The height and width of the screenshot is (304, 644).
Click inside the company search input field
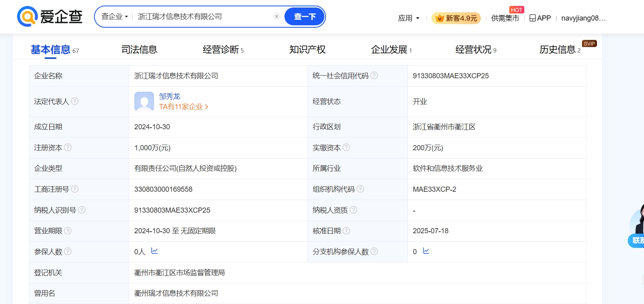pos(201,17)
